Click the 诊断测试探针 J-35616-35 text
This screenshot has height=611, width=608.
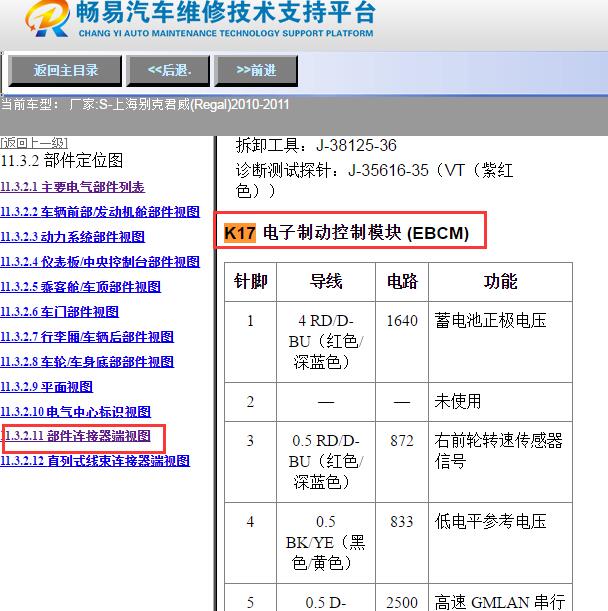point(374,180)
